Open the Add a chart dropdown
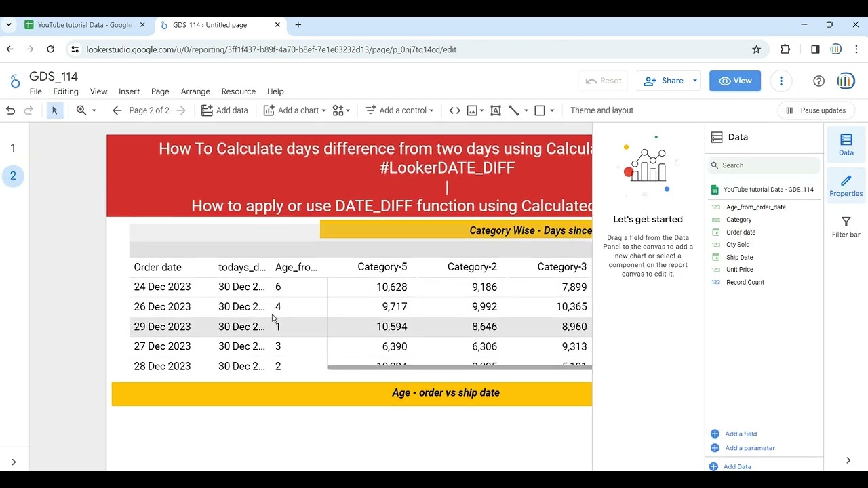 [295, 110]
